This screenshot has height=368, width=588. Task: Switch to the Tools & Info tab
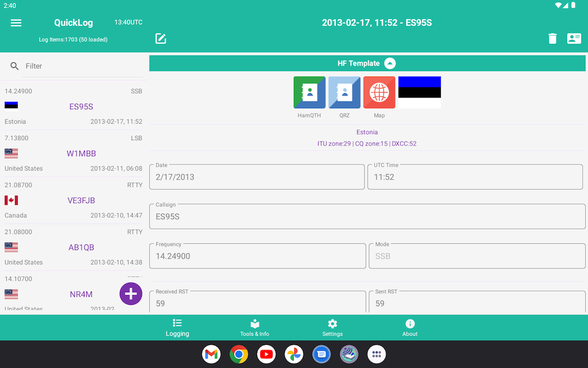click(254, 328)
